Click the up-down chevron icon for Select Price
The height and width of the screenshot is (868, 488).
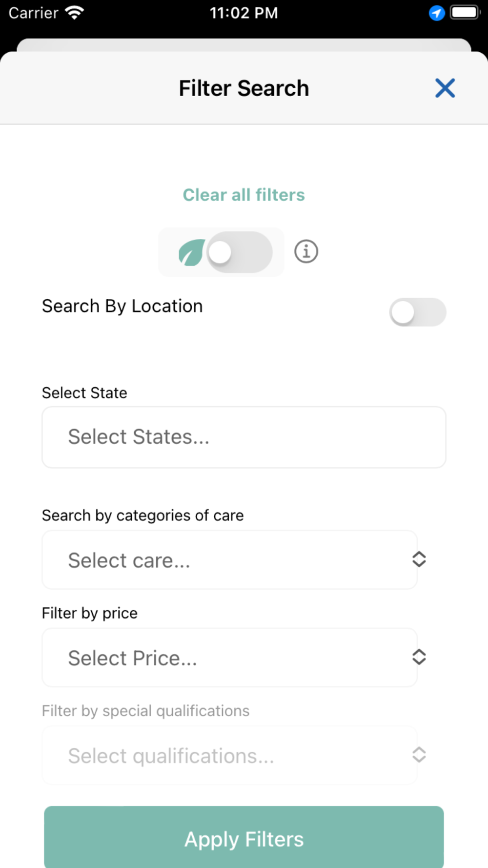[x=419, y=657]
